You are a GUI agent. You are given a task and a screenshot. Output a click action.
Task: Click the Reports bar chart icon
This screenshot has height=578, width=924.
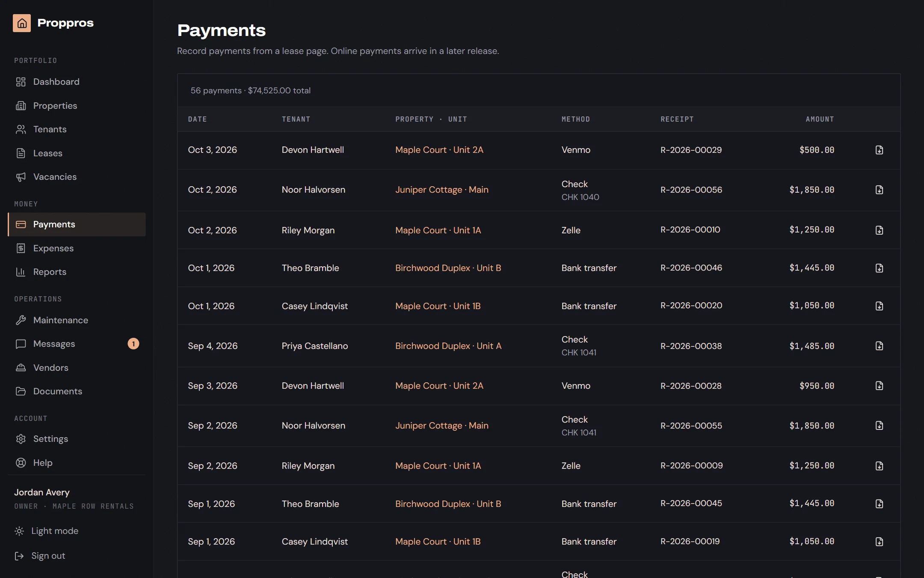click(21, 272)
